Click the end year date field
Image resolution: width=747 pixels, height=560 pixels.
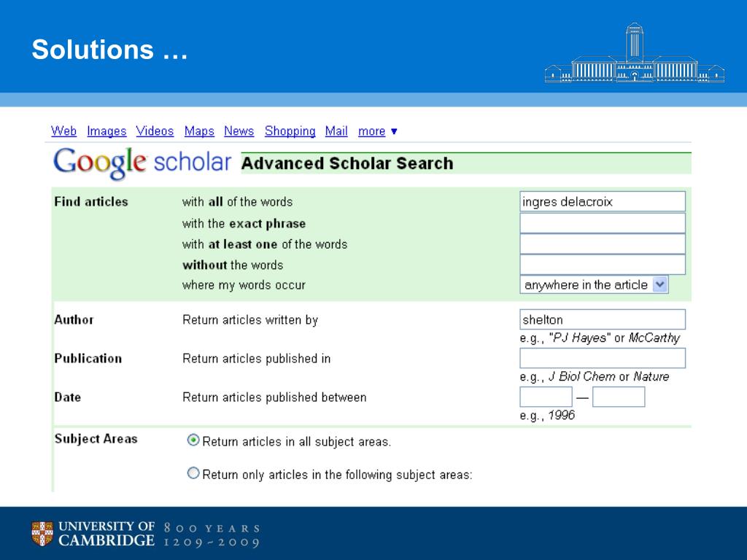click(619, 397)
